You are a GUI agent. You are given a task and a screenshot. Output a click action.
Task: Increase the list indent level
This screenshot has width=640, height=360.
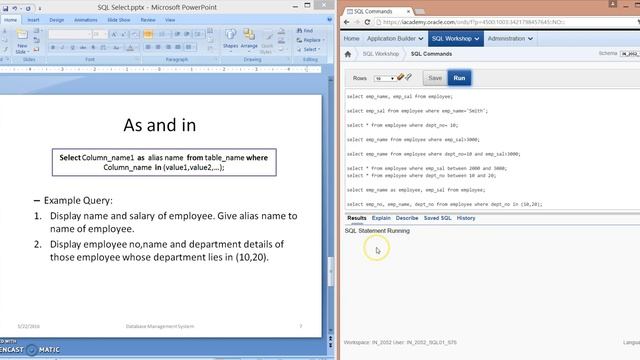(x=187, y=34)
